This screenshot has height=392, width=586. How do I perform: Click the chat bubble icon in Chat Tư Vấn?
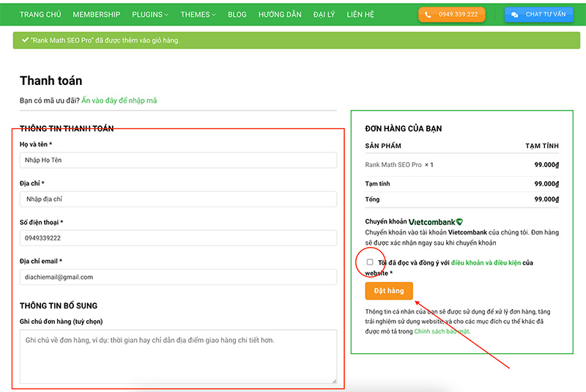(515, 14)
